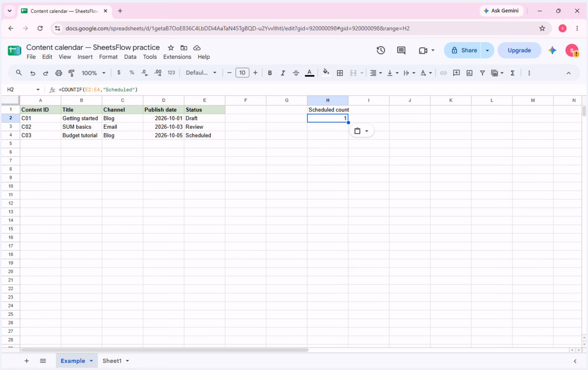Select cell E4 containing Scheduled

(204, 135)
